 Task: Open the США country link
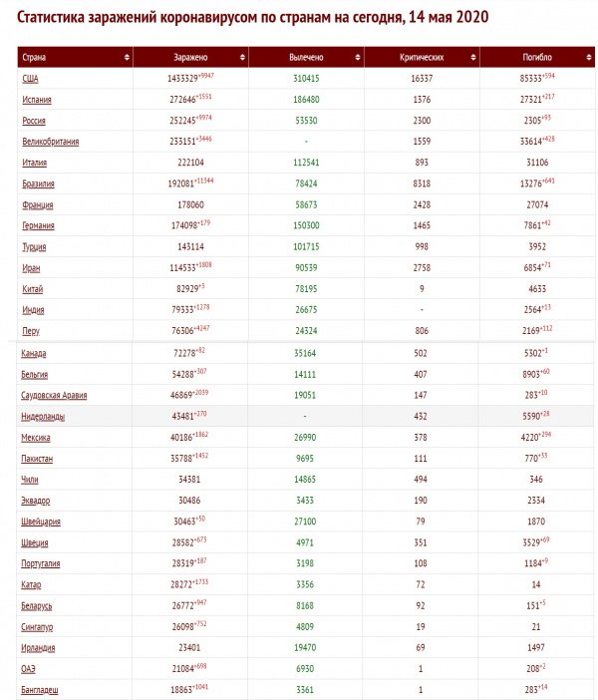tap(31, 78)
